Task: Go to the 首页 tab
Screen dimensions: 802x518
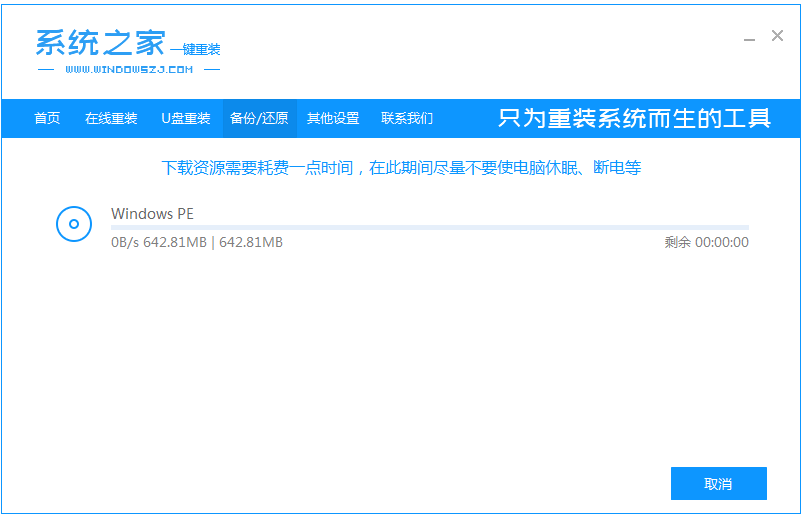Action: tap(47, 118)
